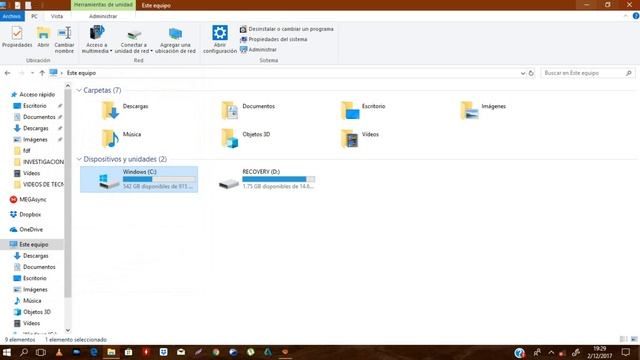Click the address bar Este equipo path
The height and width of the screenshot is (360, 640).
click(81, 73)
